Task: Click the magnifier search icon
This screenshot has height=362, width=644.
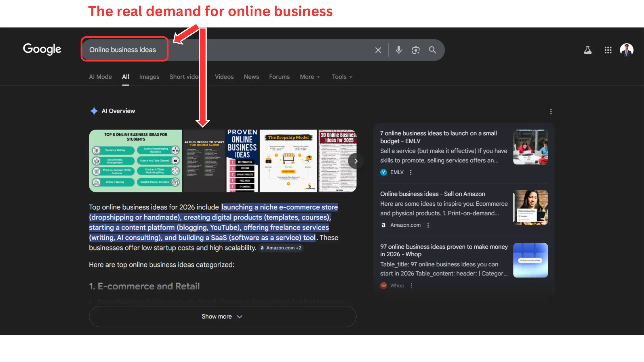Action: coord(432,50)
